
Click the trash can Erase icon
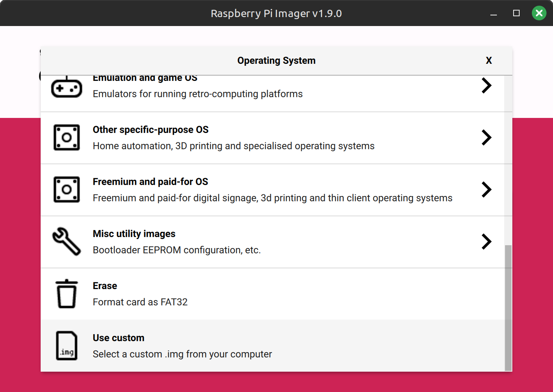[67, 294]
